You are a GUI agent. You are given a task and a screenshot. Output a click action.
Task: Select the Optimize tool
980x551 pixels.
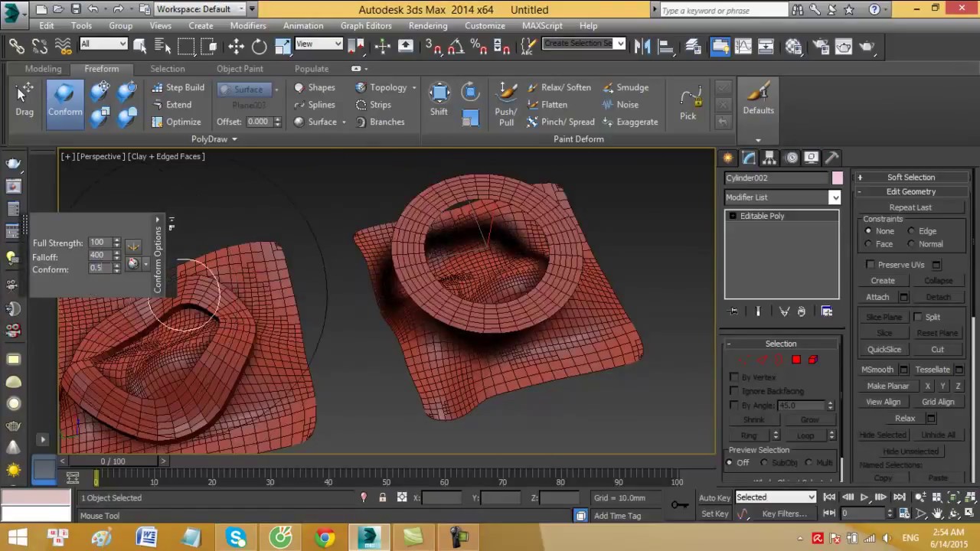click(176, 122)
